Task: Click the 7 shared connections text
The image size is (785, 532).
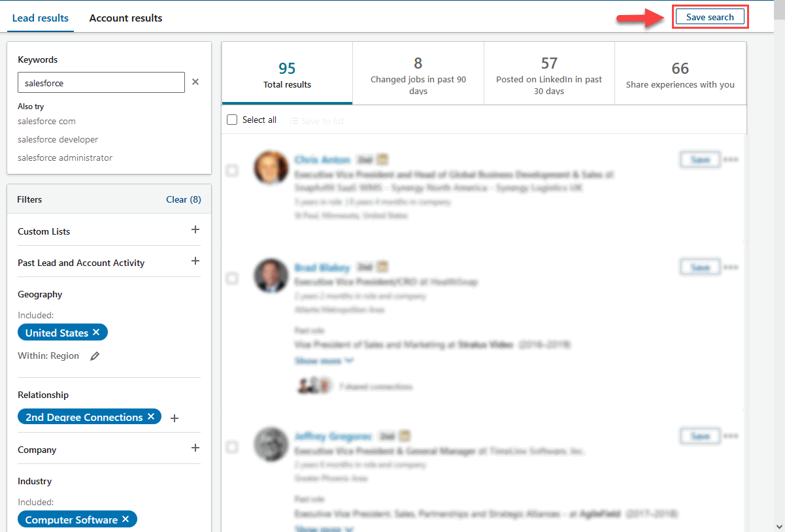Action: tap(375, 386)
